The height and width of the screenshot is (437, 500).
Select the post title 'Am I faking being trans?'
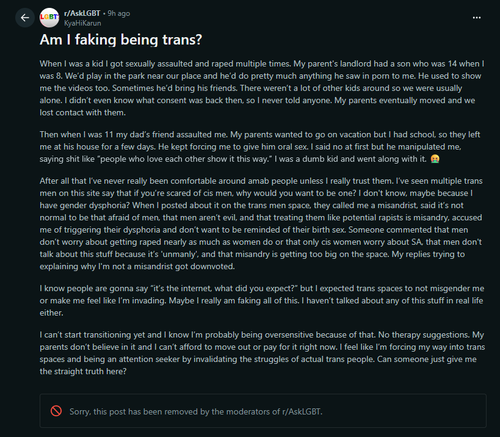point(121,40)
